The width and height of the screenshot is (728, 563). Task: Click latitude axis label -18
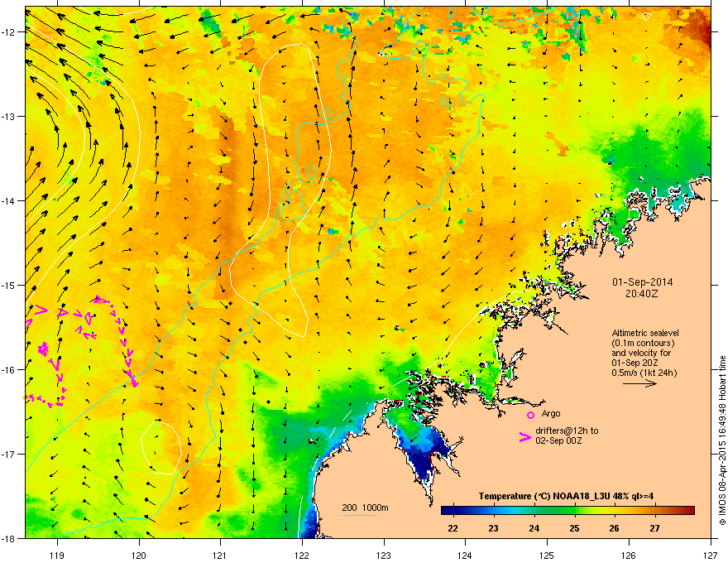(8, 538)
